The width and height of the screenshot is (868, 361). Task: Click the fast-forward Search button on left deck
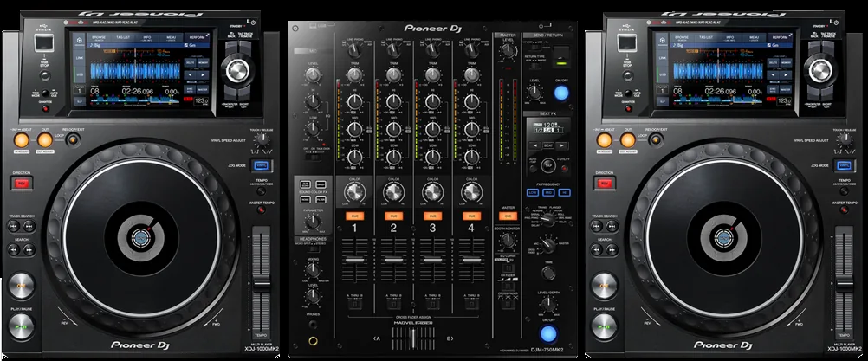(29, 250)
